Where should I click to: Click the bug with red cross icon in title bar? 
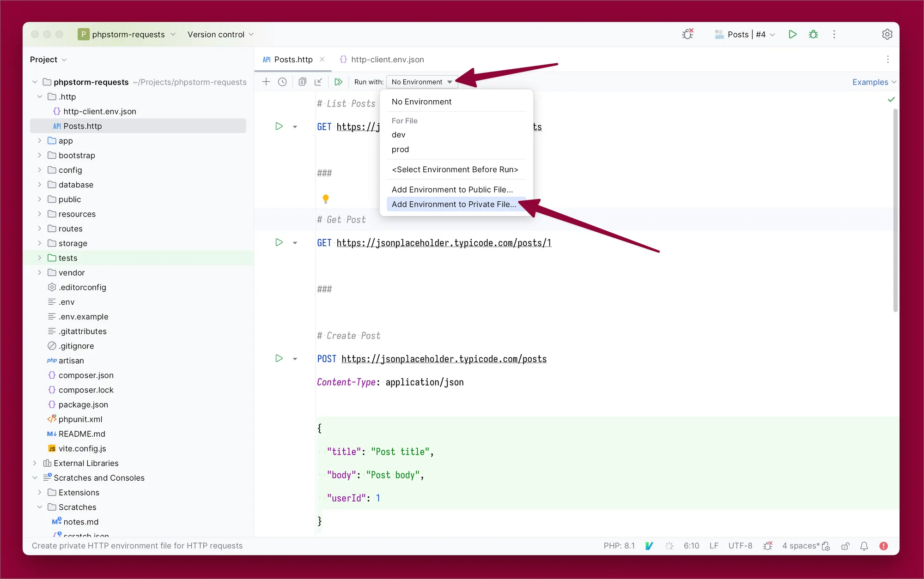(688, 34)
